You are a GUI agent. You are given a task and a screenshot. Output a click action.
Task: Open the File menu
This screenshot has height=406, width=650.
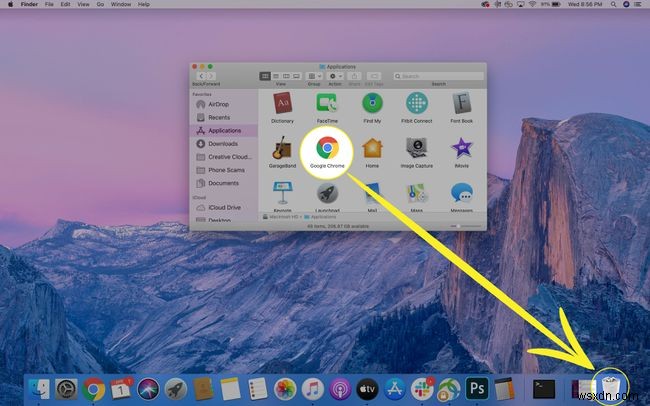coord(49,4)
